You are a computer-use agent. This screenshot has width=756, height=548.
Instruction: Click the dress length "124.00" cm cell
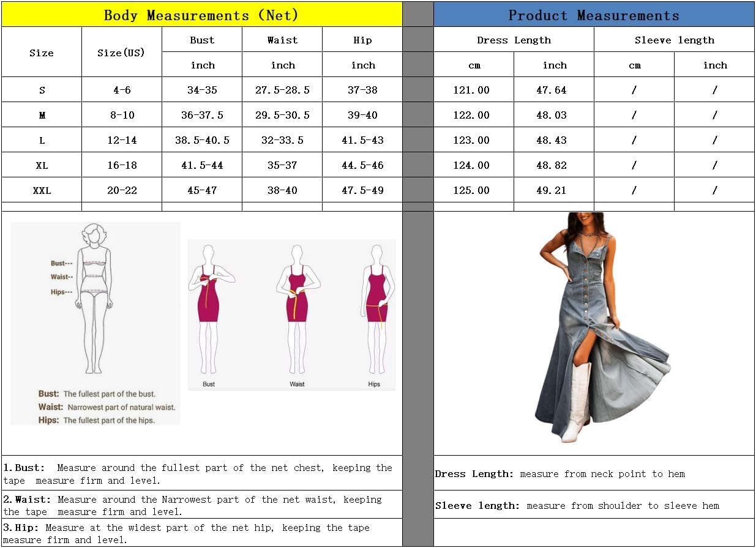pyautogui.click(x=474, y=165)
